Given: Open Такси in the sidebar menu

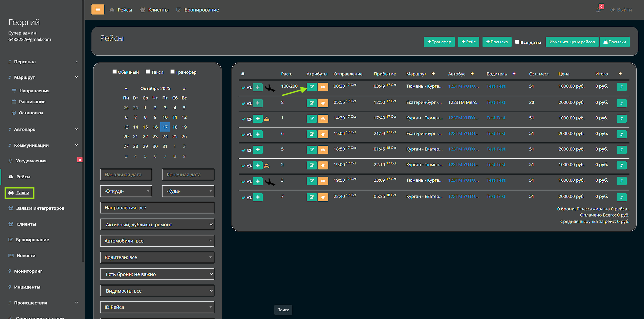Looking at the screenshot, I should point(23,193).
